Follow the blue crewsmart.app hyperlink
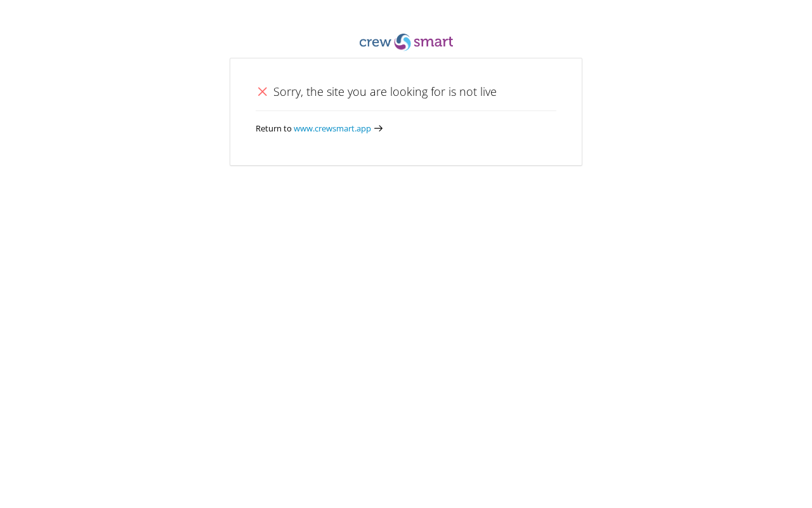The width and height of the screenshot is (812, 508). click(332, 128)
